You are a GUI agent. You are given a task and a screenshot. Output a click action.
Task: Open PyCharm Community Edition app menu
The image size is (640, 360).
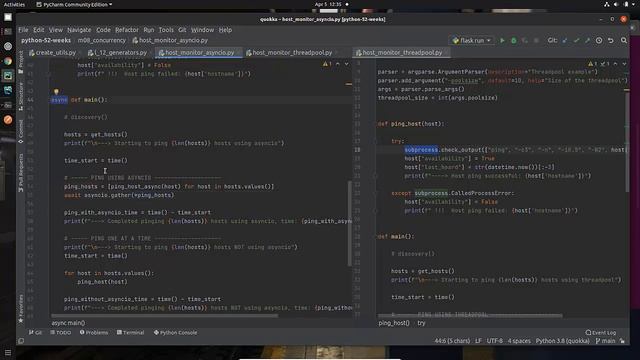pyautogui.click(x=74, y=4)
